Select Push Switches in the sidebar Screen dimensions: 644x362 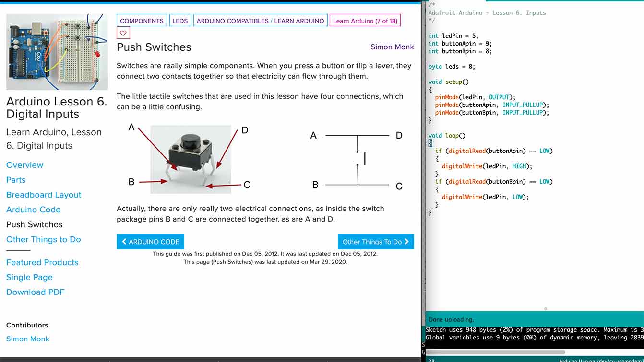35,224
